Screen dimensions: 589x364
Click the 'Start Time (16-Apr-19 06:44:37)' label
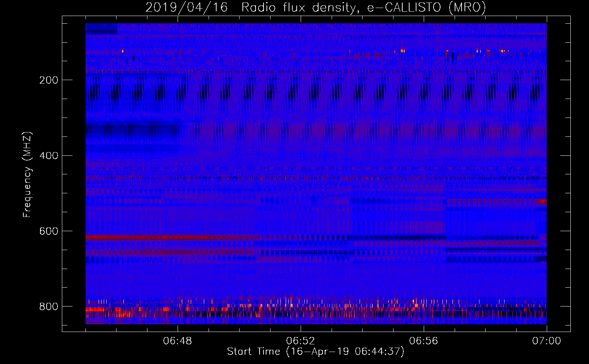[316, 352]
